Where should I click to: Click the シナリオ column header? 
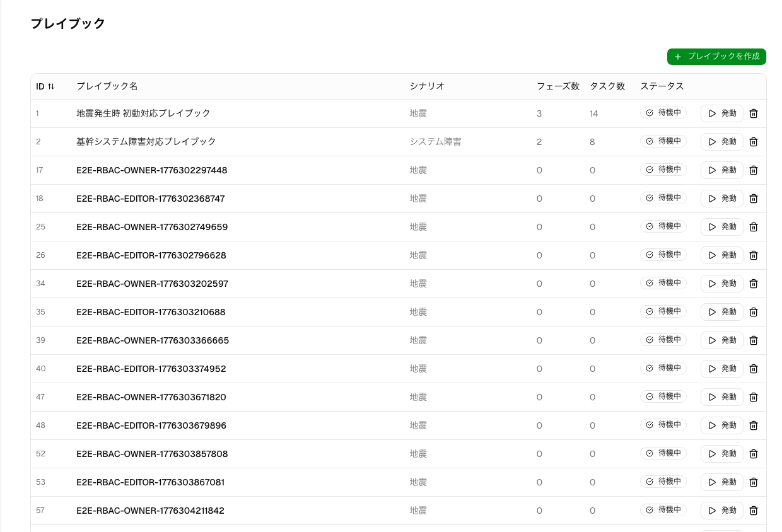[427, 86]
